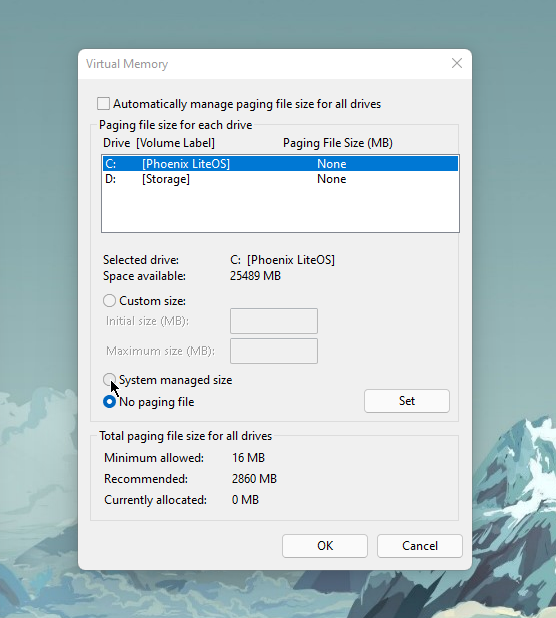Screen dimensions: 556x618
Task: Confirm changes with the OK button
Action: click(x=325, y=546)
